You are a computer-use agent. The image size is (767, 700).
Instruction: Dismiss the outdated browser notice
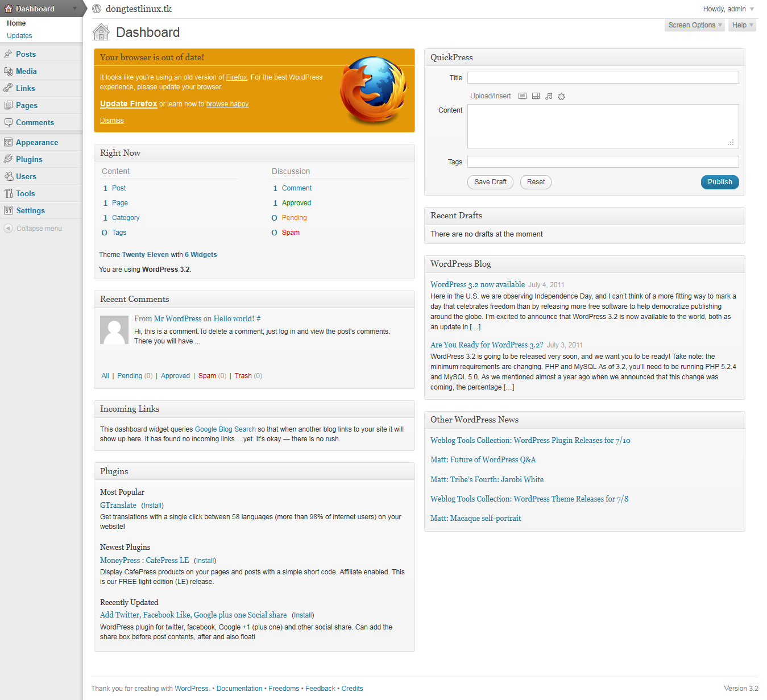click(x=112, y=121)
